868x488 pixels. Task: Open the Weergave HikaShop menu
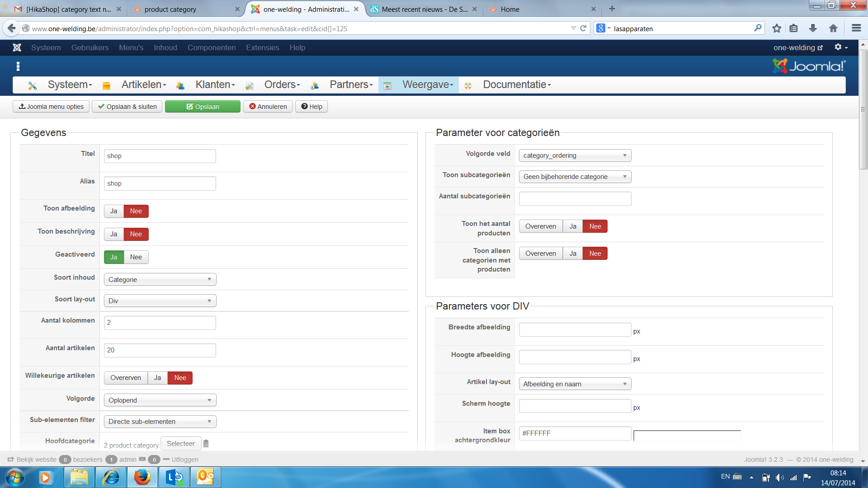click(x=427, y=84)
